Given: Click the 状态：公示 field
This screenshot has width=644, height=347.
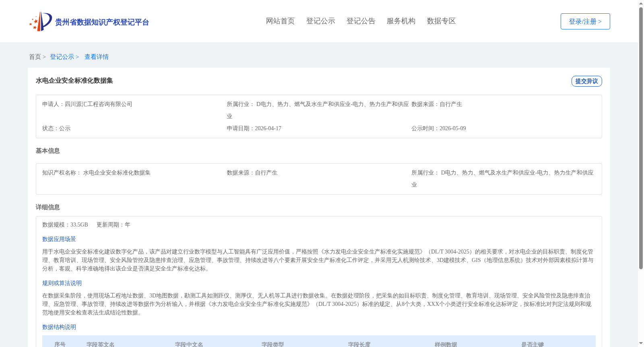Looking at the screenshot, I should click(56, 128).
